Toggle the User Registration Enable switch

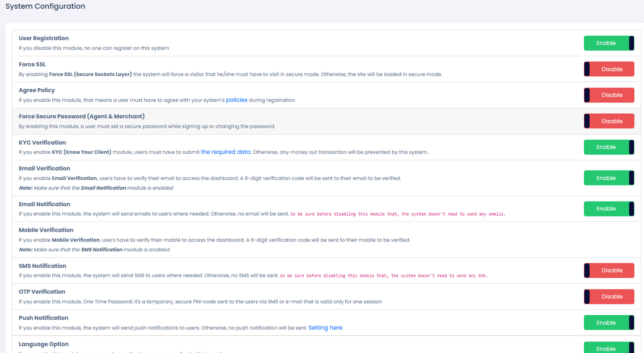608,43
